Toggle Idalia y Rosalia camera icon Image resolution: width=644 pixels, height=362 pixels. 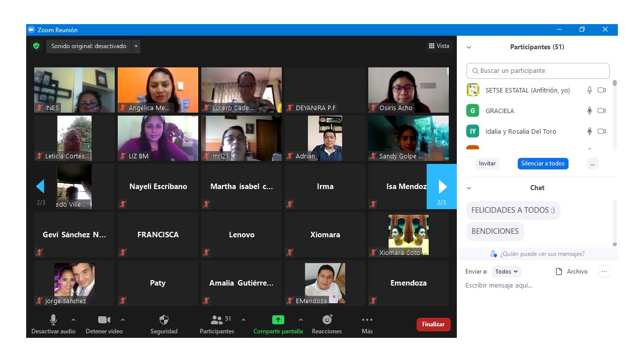pyautogui.click(x=602, y=132)
